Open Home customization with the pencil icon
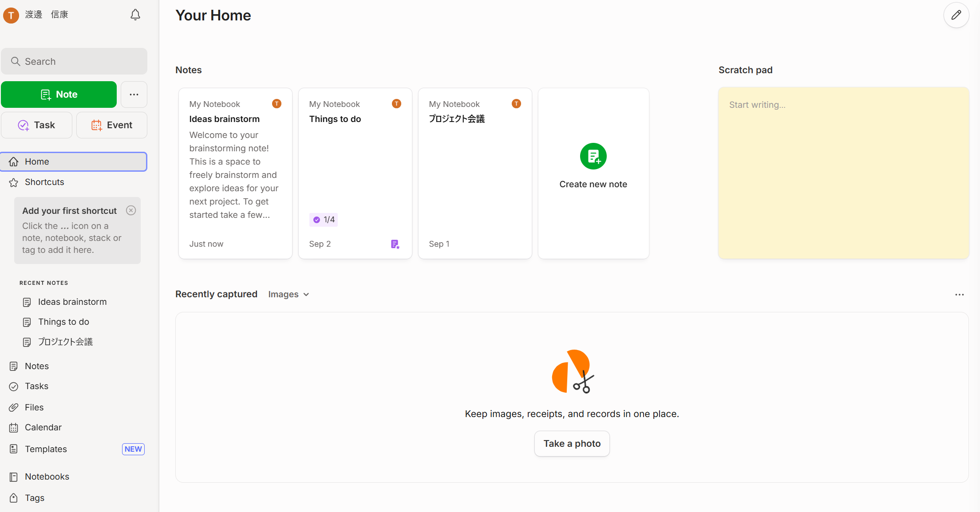This screenshot has height=512, width=980. point(956,15)
